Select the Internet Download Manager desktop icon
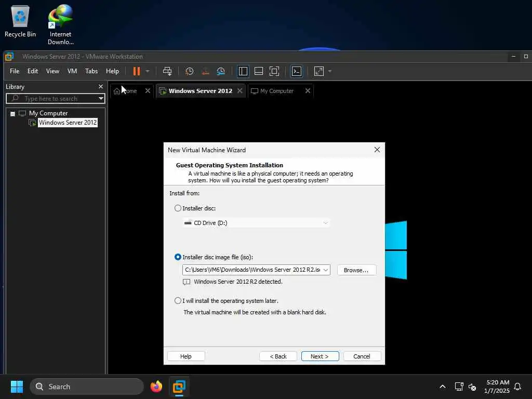 click(x=60, y=24)
